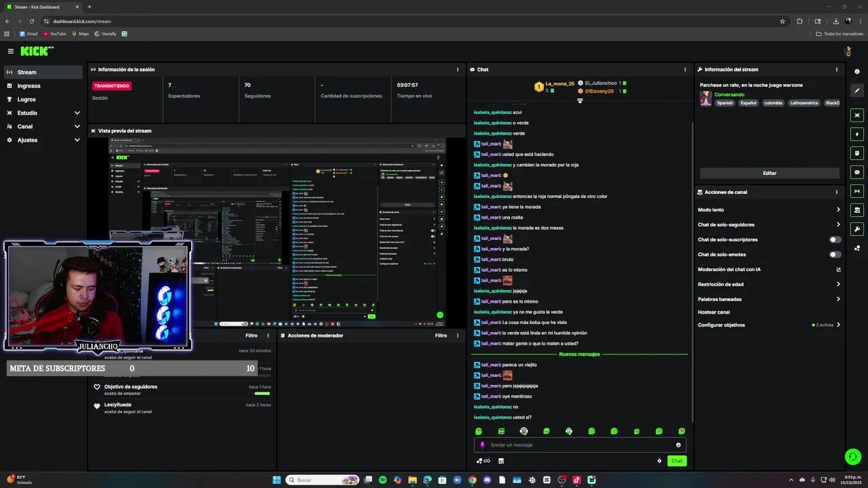Toggle the stream preview widget icon

(857, 115)
